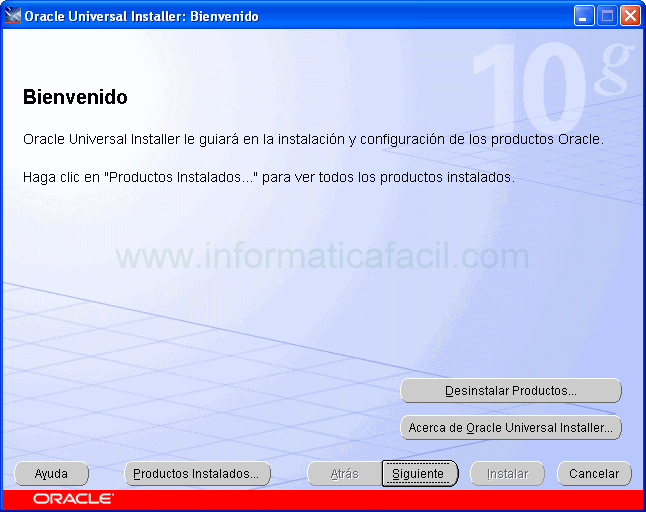Open the Ayuda help button
Viewport: 646px width, 512px height.
pos(51,474)
